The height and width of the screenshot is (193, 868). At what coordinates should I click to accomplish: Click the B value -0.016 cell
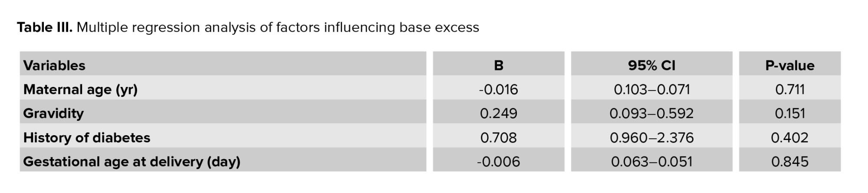(499, 90)
